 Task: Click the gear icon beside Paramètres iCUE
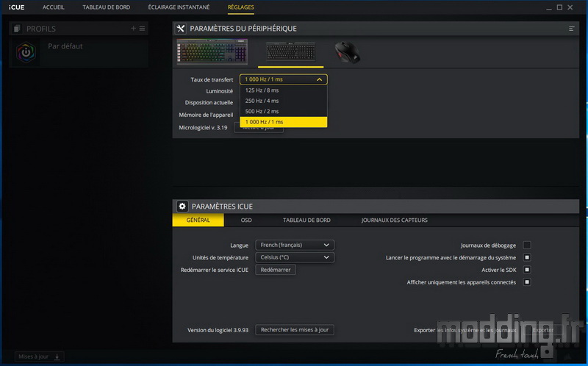click(182, 207)
